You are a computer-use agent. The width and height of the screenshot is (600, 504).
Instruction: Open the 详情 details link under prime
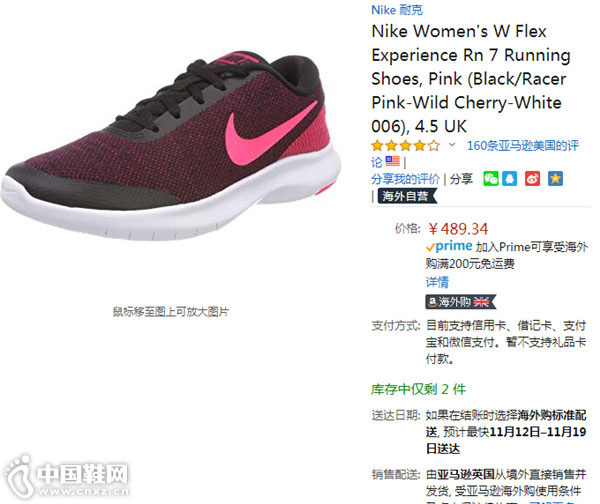click(437, 282)
